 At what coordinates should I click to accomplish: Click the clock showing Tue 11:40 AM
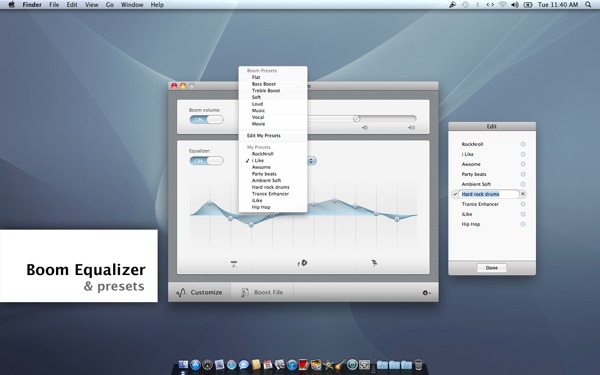558,5
